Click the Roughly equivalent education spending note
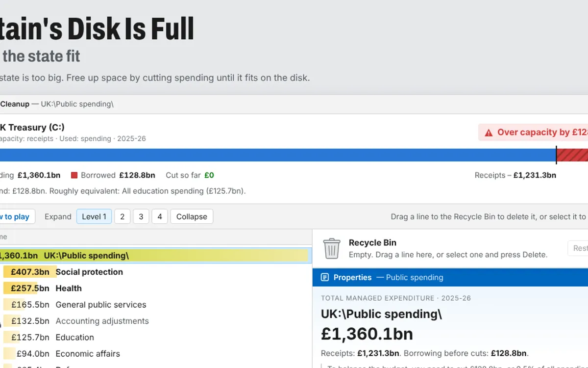 [x=147, y=191]
